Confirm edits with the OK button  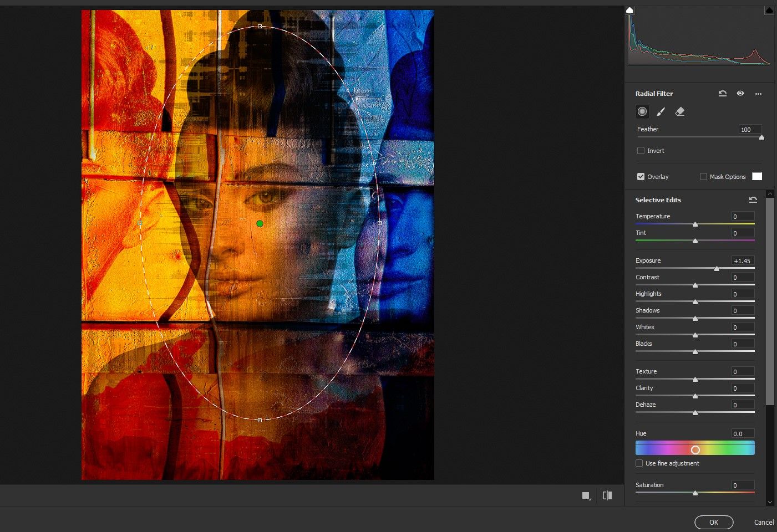click(x=713, y=522)
